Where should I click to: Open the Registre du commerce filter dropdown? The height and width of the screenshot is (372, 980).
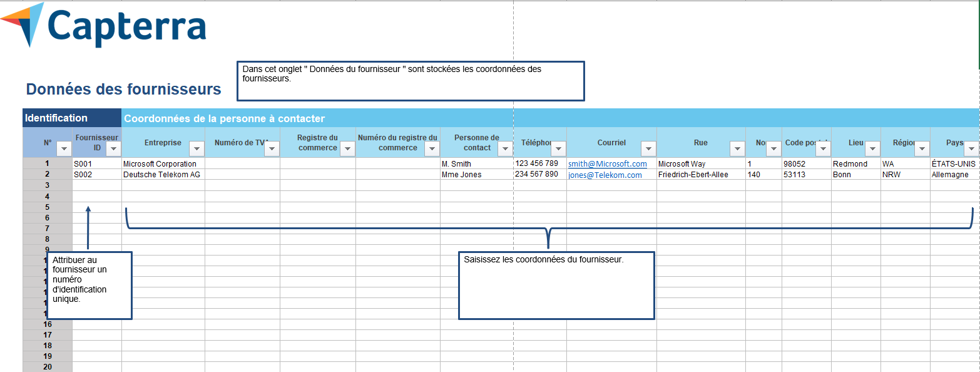347,148
